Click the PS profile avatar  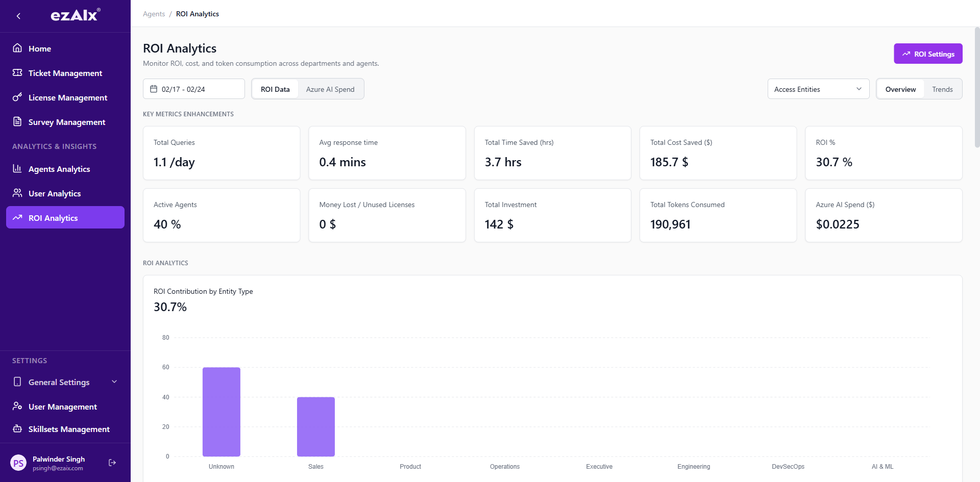pos(19,463)
